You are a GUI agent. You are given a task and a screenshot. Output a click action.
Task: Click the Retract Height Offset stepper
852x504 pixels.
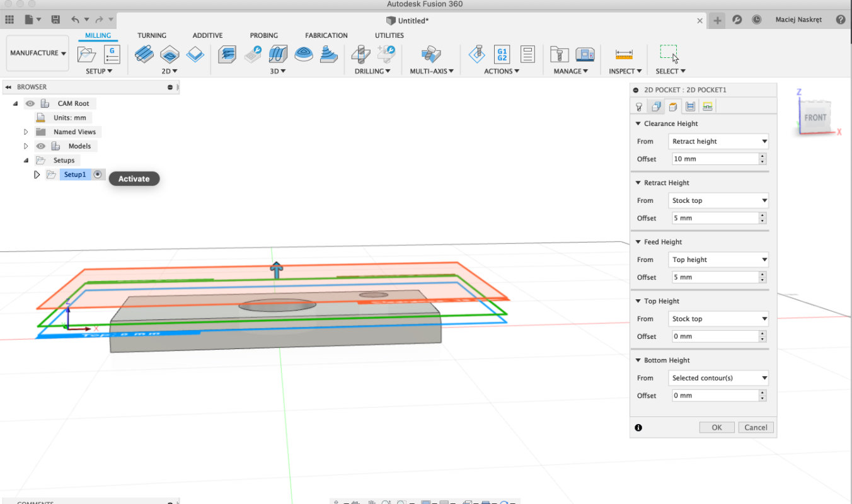pyautogui.click(x=763, y=218)
